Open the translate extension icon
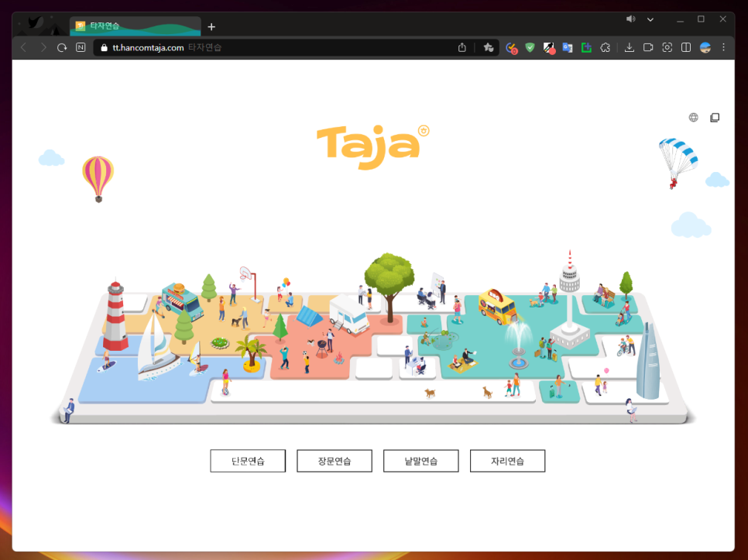This screenshot has height=560, width=748. click(x=568, y=47)
